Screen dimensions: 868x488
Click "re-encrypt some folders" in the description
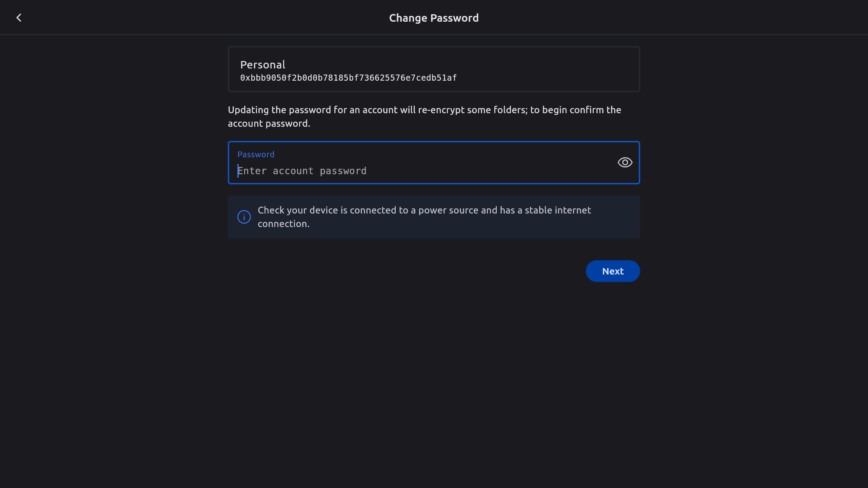point(473,110)
